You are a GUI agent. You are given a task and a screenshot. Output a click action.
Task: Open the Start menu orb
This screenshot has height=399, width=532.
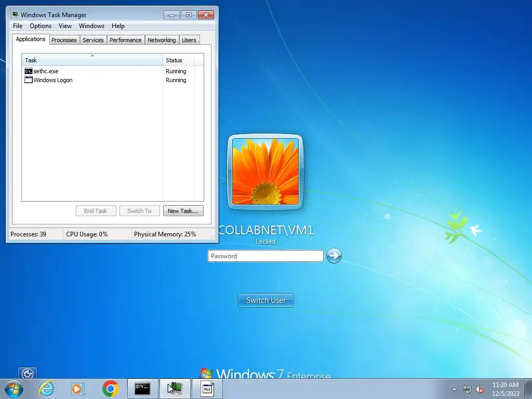coord(14,389)
